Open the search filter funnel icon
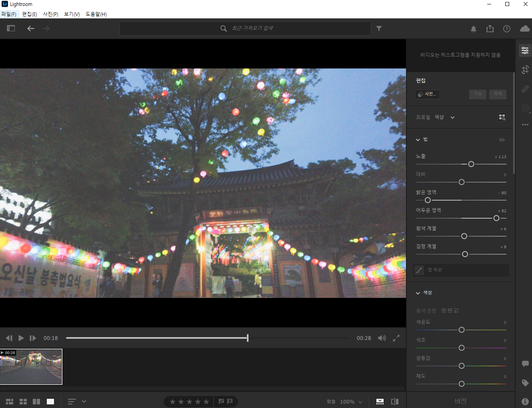This screenshot has width=532, height=408. pos(379,28)
